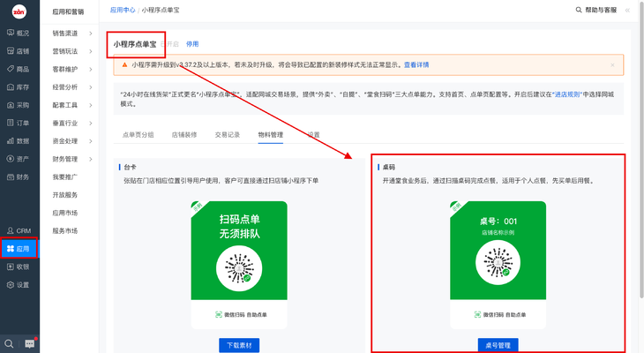Click the 桌号管理 button
The height and width of the screenshot is (353, 644).
click(498, 345)
